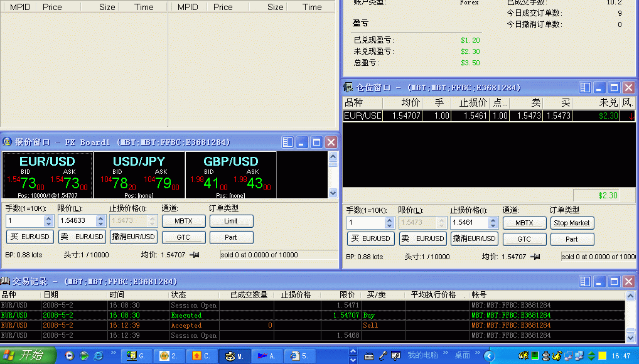Click the handwriting tool icon in the language bar
The height and width of the screenshot is (364, 639).
click(x=395, y=356)
